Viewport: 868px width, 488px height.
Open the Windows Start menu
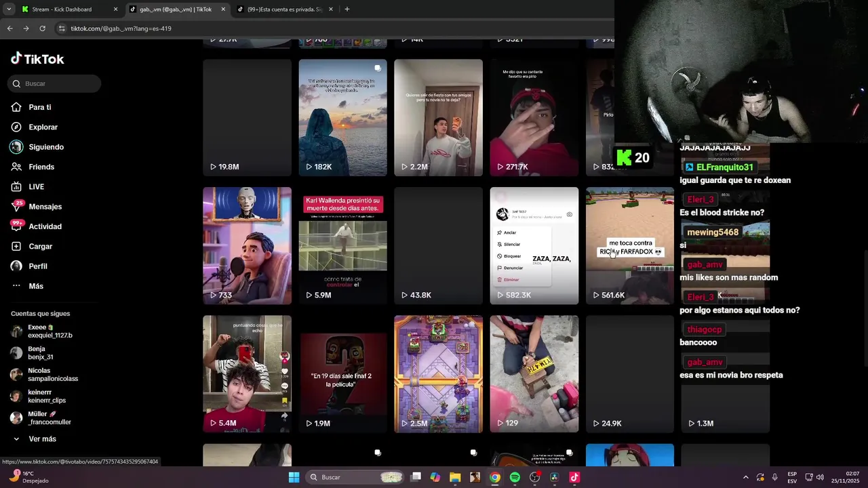(x=294, y=477)
